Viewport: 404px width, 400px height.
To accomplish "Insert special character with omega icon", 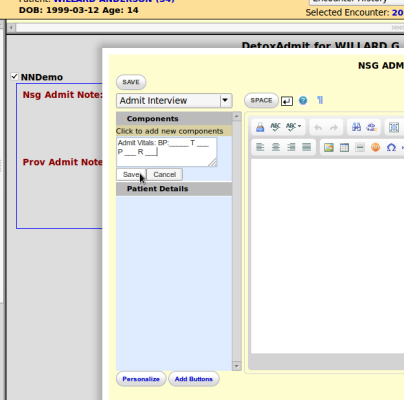I will point(391,147).
